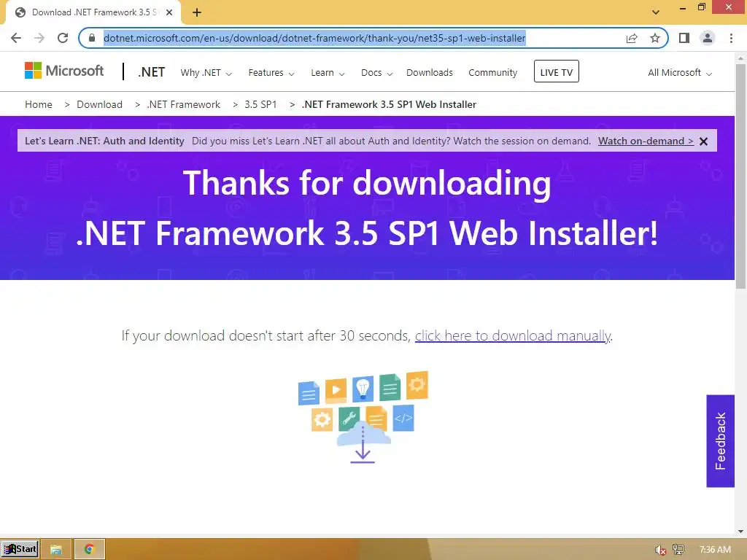Screen dimensions: 747x560
Task: Click the LIVE TV button
Action: (x=557, y=71)
